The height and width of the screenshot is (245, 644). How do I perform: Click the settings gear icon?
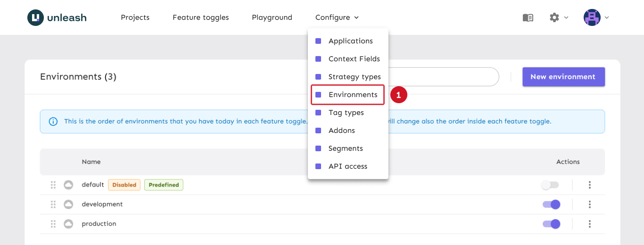(x=554, y=17)
